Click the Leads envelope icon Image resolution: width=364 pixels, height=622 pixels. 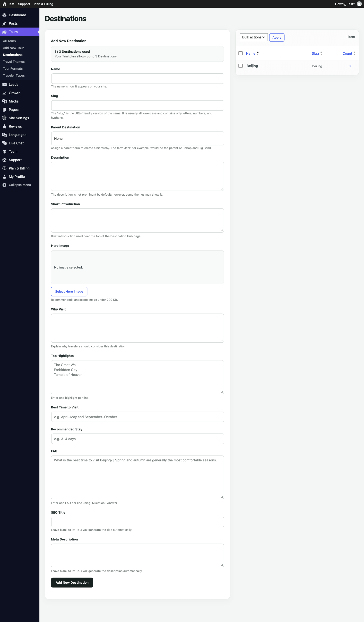(x=4, y=84)
